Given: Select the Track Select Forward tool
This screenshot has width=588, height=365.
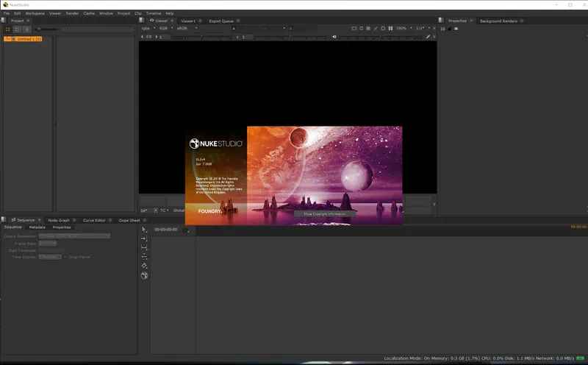Looking at the screenshot, I should point(144,238).
